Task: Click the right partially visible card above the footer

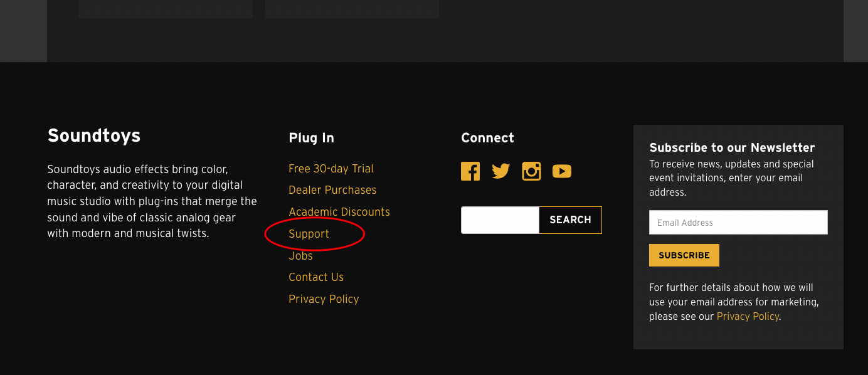Action: click(x=352, y=9)
